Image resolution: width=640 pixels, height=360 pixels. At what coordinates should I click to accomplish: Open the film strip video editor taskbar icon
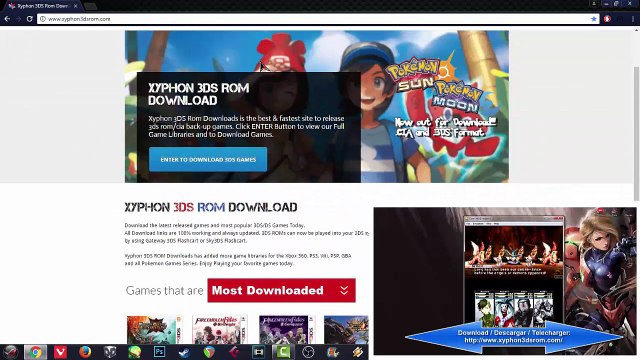pyautogui.click(x=258, y=352)
